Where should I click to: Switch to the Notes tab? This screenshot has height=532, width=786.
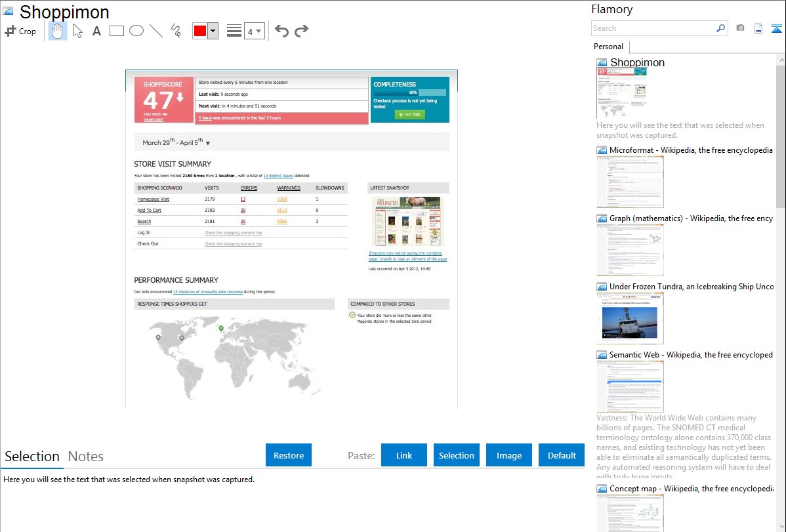[86, 457]
